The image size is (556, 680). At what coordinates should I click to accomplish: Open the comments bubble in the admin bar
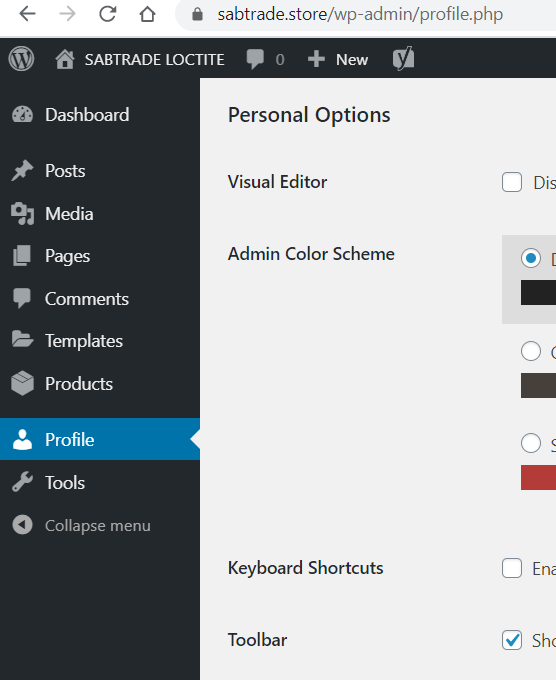(x=255, y=59)
